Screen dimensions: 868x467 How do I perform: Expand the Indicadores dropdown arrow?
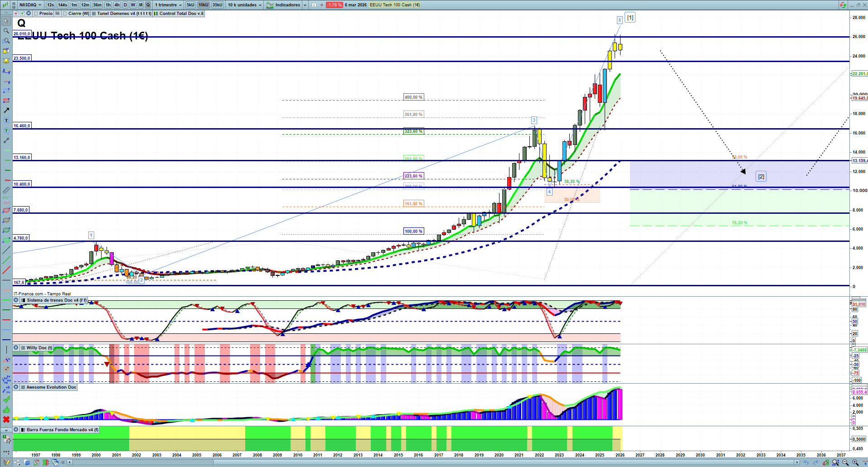pos(305,5)
